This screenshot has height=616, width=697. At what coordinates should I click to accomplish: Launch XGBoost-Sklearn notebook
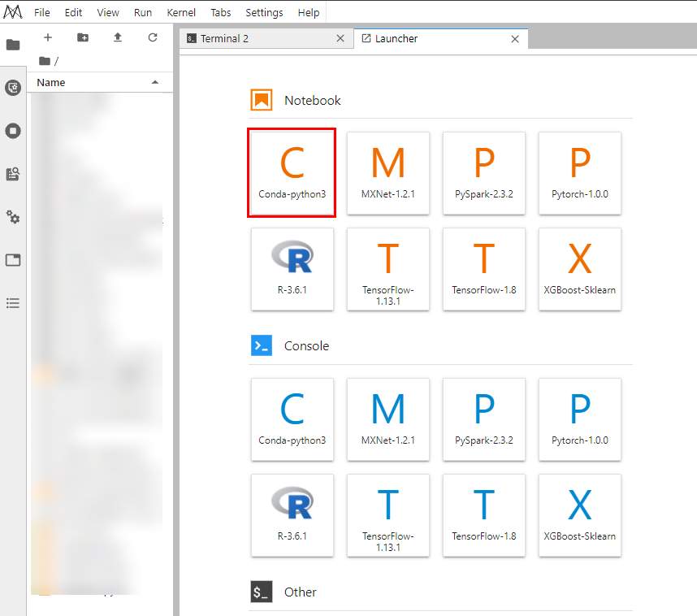580,269
